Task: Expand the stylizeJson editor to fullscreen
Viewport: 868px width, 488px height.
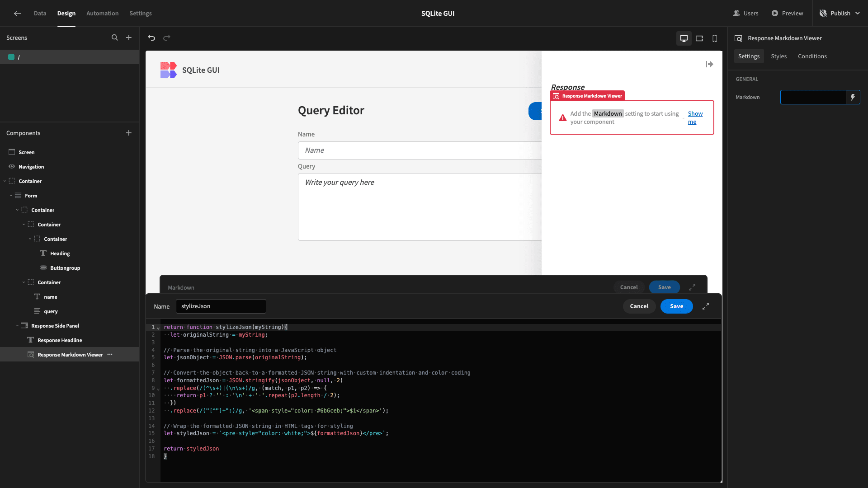Action: pyautogui.click(x=706, y=306)
